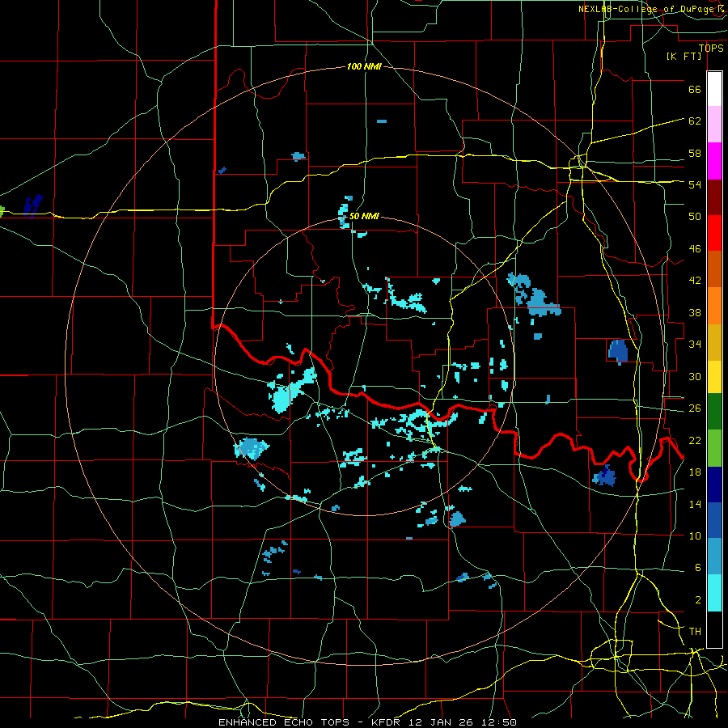Pick the yellow swatch next to 30
The image size is (728, 728).
point(714,377)
